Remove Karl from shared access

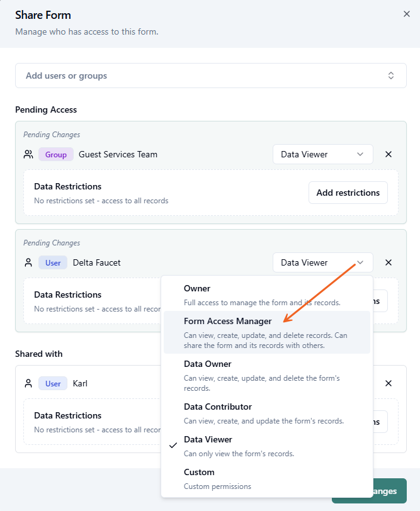pyautogui.click(x=389, y=383)
